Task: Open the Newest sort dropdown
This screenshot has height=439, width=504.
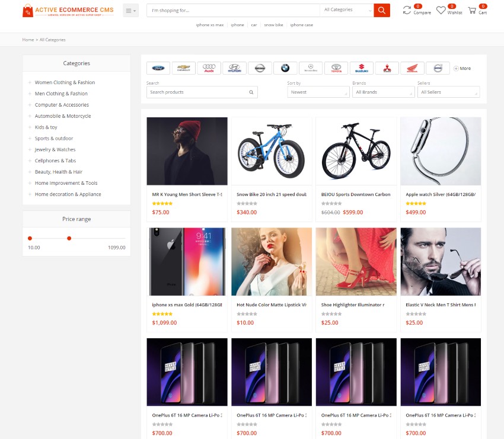Action: point(318,92)
